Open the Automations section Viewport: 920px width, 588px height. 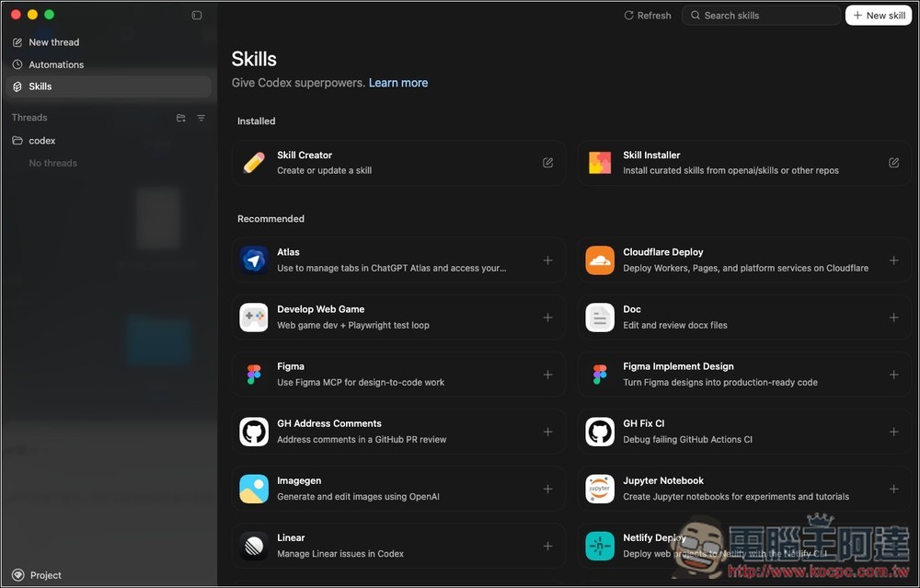point(55,64)
